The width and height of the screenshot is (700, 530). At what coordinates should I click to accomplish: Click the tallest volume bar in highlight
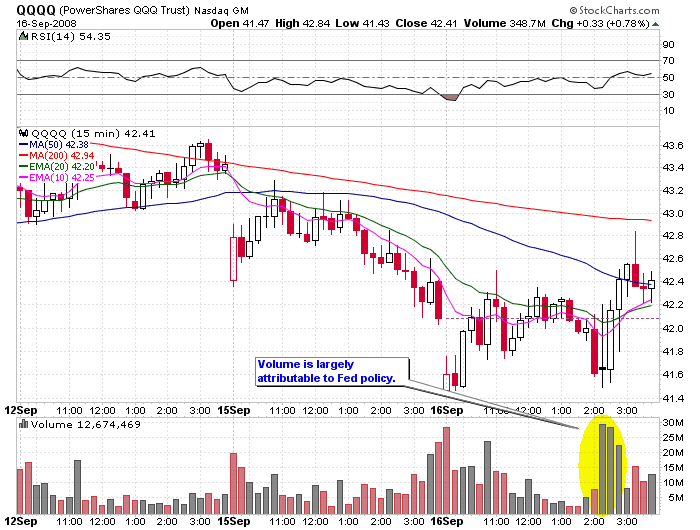click(602, 469)
